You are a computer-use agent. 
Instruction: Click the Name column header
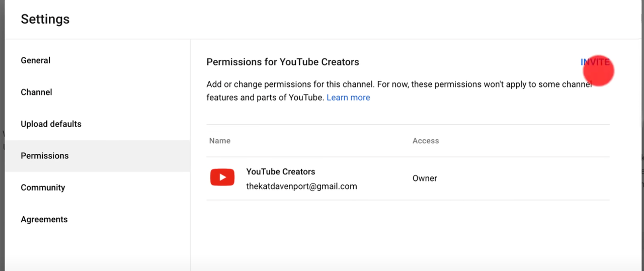[220, 141]
